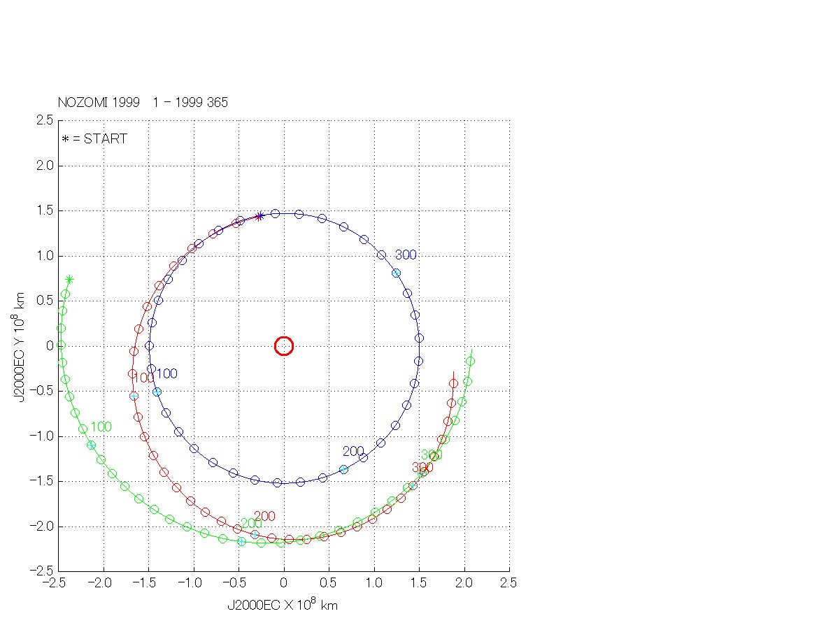Image resolution: width=840 pixels, height=630 pixels.
Task: Click the red Sun circle at plot center
Action: [x=283, y=345]
